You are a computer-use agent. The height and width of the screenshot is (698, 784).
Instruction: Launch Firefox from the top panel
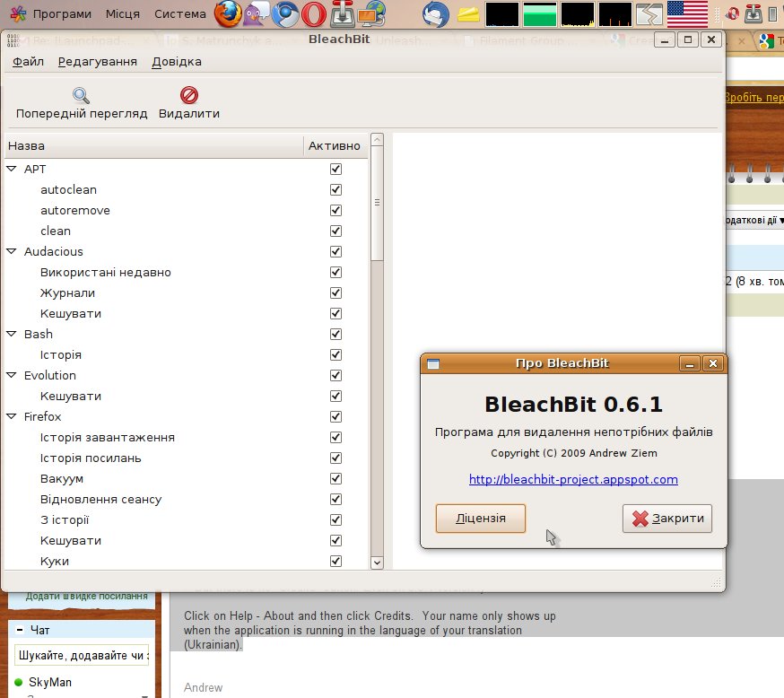point(228,13)
